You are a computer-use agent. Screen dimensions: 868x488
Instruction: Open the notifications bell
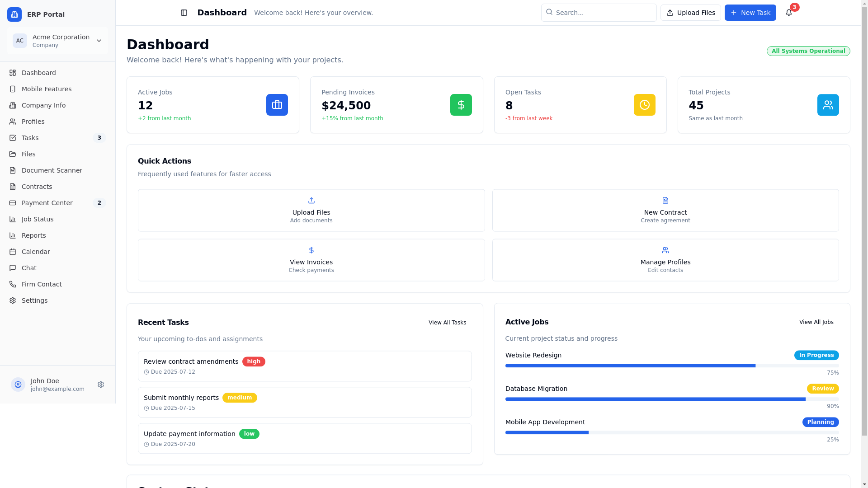click(789, 13)
